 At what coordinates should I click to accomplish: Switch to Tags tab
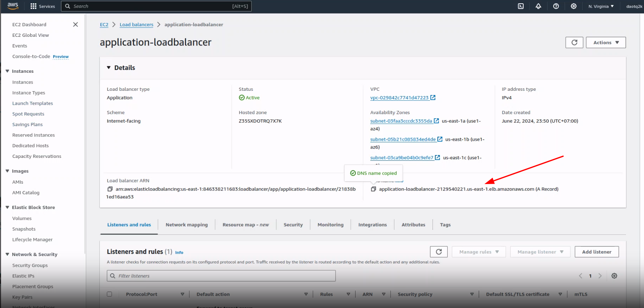click(x=445, y=225)
